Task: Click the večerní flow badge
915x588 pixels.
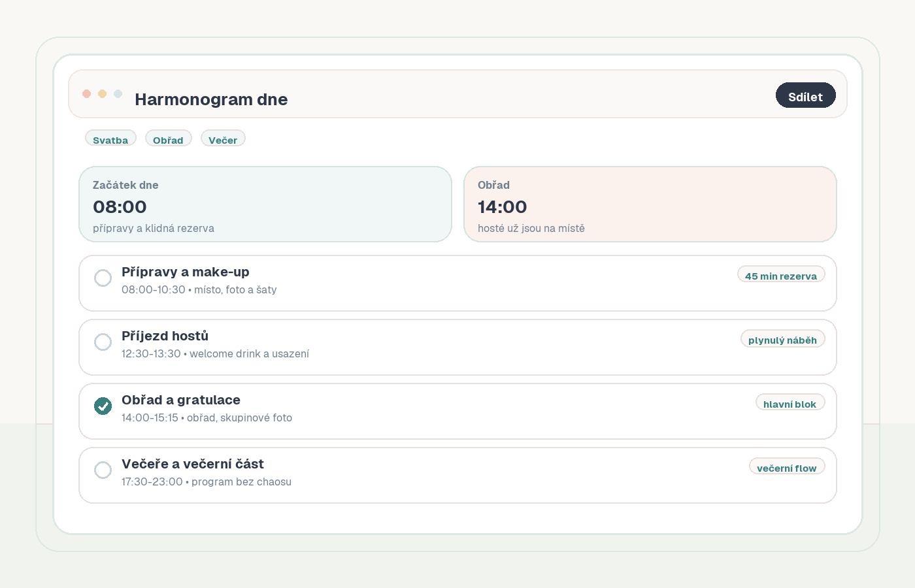Action: click(786, 467)
